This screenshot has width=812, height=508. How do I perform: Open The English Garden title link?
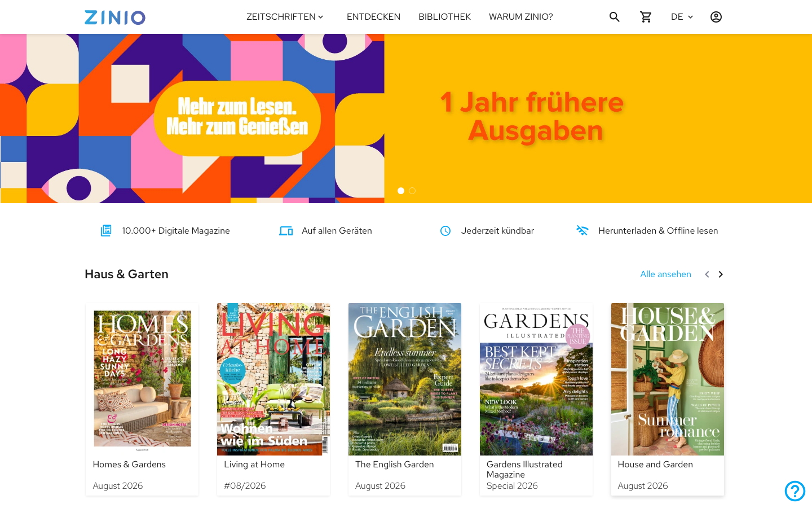tap(395, 465)
